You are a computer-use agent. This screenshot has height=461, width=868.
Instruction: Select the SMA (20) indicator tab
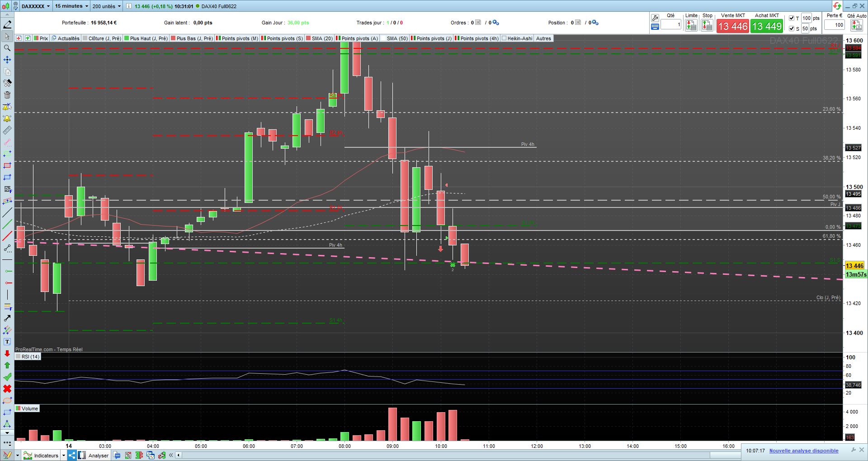pos(320,38)
